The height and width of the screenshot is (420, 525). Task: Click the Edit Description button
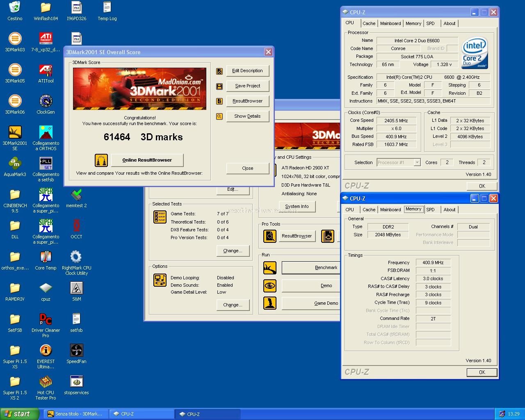click(247, 71)
